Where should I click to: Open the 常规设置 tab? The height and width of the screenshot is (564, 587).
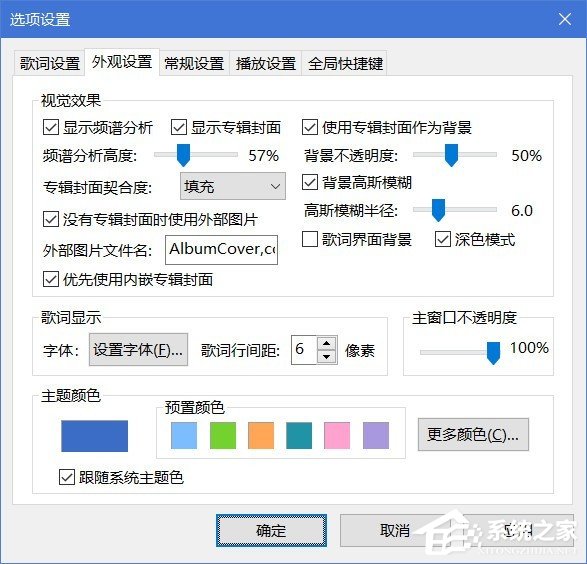point(194,63)
